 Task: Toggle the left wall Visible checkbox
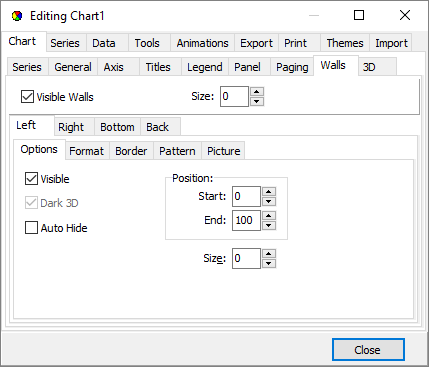[x=31, y=179]
